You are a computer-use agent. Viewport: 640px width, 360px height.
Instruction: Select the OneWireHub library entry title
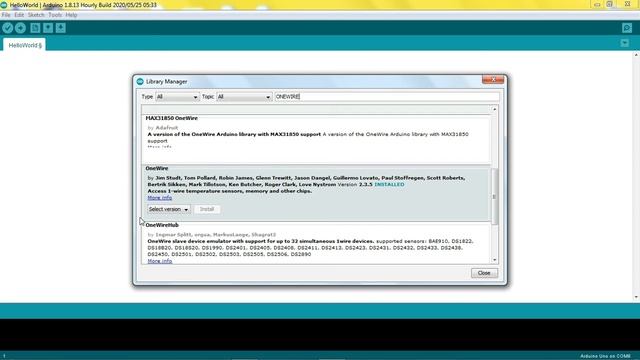[x=162, y=225]
